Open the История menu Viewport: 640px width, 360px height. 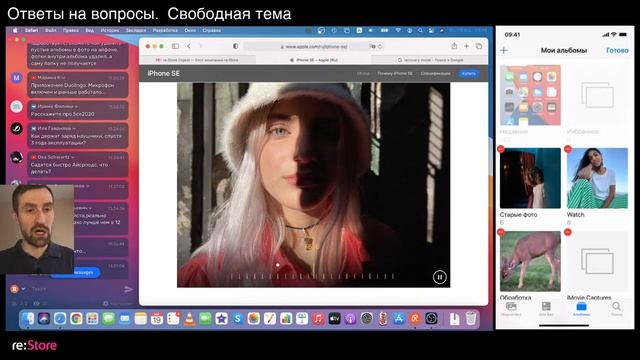tap(110, 30)
